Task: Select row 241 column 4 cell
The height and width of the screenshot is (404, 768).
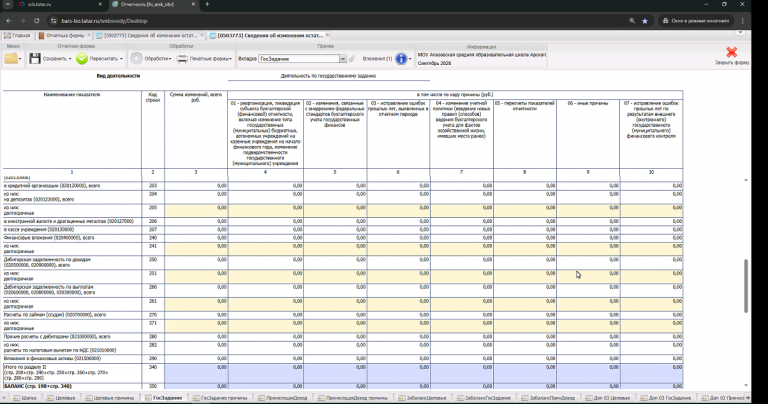Action: click(x=265, y=249)
